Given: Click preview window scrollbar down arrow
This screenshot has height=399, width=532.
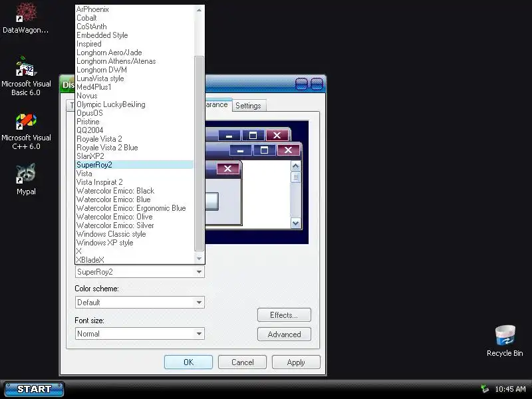Looking at the screenshot, I should 295,223.
